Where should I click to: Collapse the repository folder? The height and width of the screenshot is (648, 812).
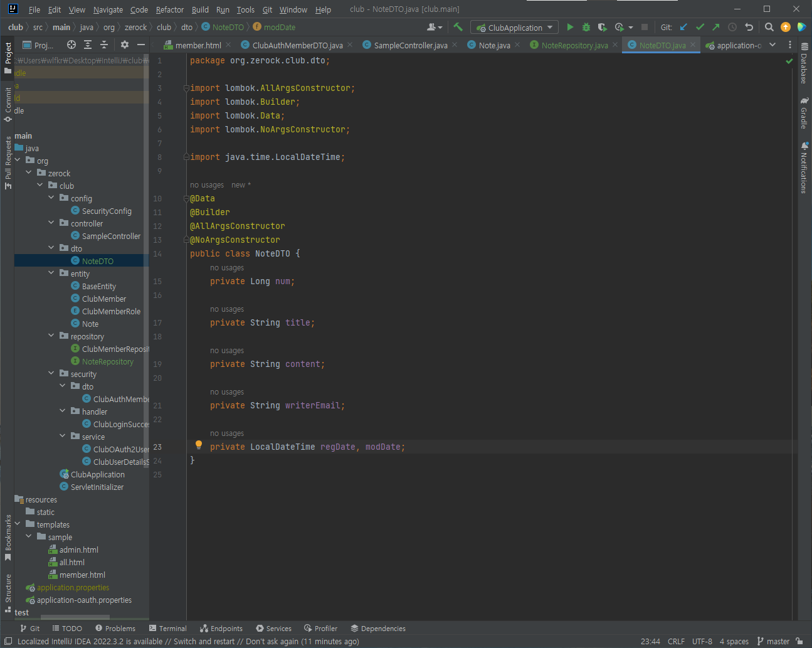click(51, 336)
